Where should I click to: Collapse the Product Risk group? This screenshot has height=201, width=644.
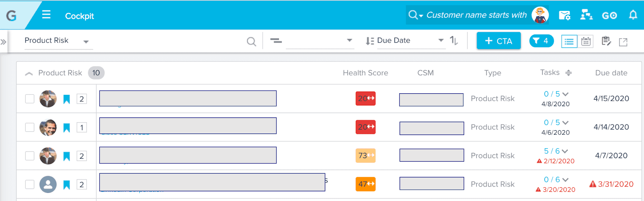(29, 73)
